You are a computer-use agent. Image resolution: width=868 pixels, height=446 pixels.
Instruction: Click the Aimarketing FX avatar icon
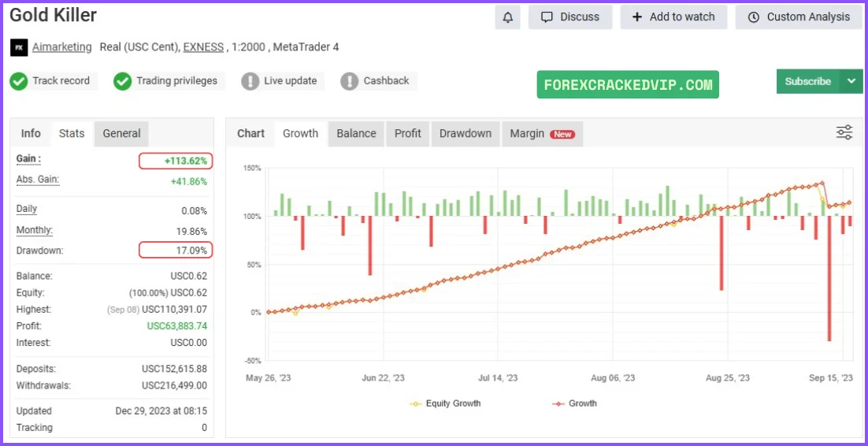[19, 47]
